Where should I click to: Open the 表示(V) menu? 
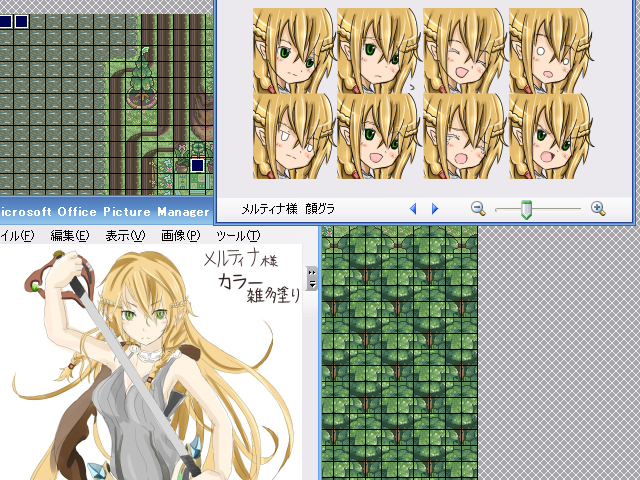[x=125, y=236]
